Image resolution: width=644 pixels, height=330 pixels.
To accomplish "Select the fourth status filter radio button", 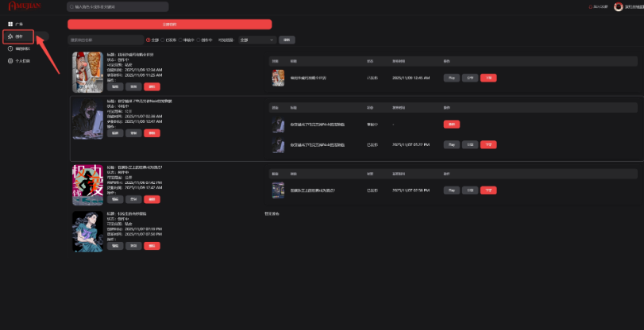I will click(199, 40).
